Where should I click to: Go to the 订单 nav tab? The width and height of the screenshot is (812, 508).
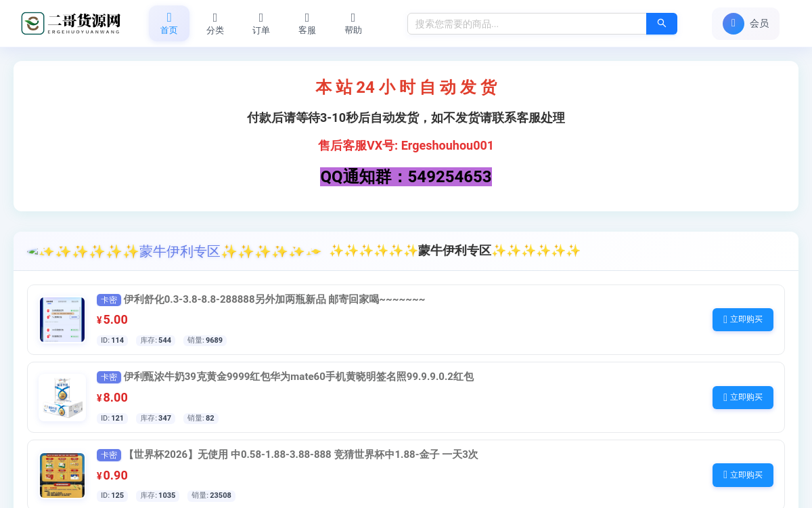(261, 24)
